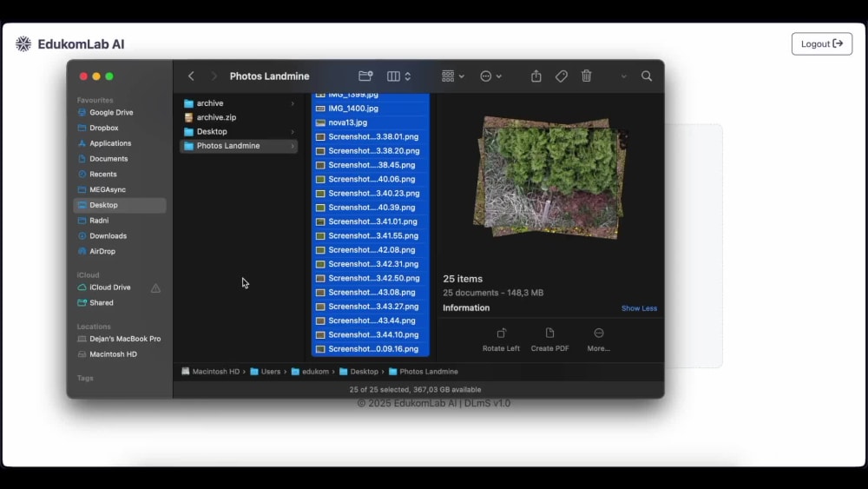Expand the Photos Landmine chevron
The image size is (868, 489).
[x=293, y=146]
